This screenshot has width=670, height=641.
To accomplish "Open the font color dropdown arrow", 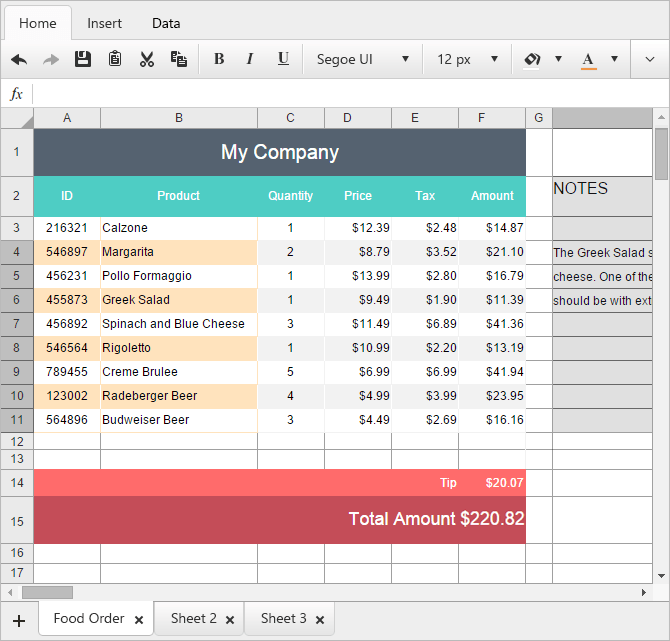I will [614, 59].
